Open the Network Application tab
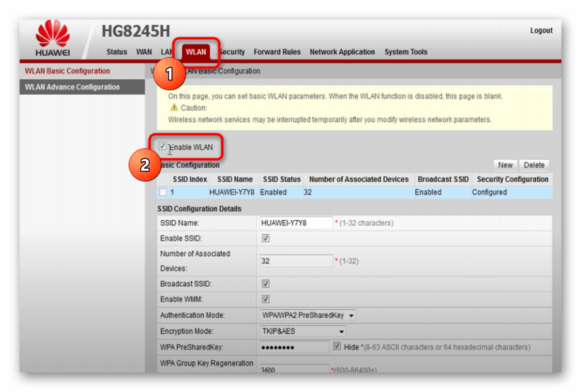This screenshot has height=392, width=581. click(x=342, y=52)
